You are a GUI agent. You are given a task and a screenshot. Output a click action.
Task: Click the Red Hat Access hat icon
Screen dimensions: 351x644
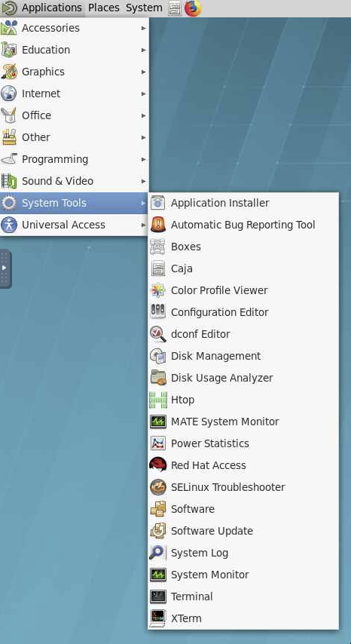158,465
